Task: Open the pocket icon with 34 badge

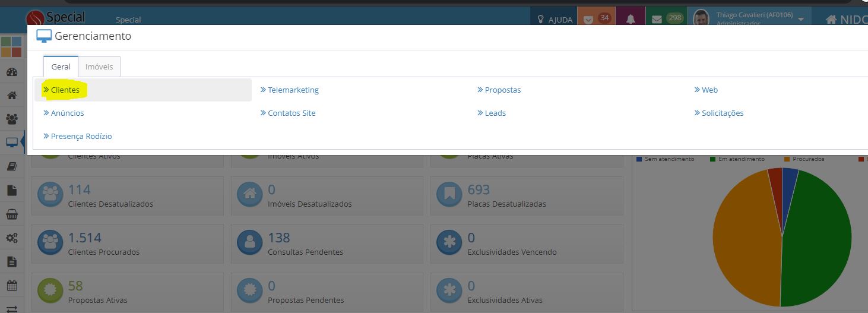Action: click(596, 19)
